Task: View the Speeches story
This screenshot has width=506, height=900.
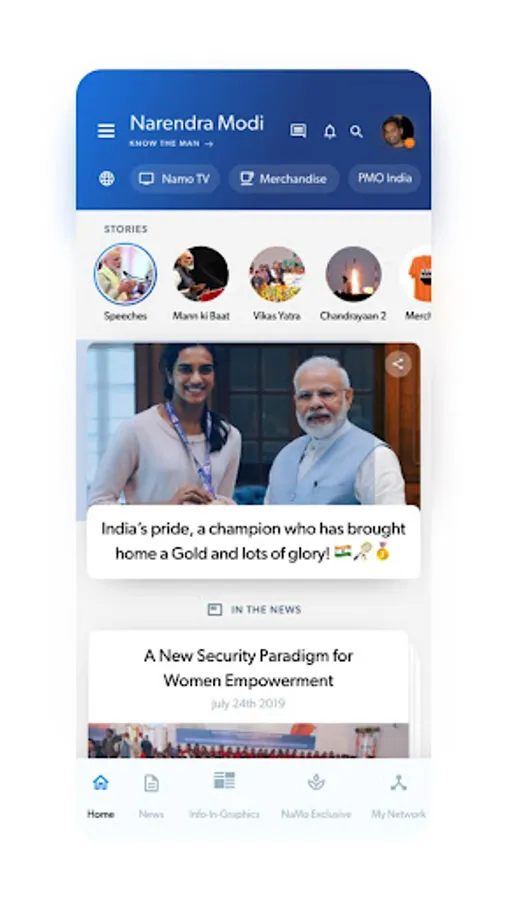Action: point(125,282)
